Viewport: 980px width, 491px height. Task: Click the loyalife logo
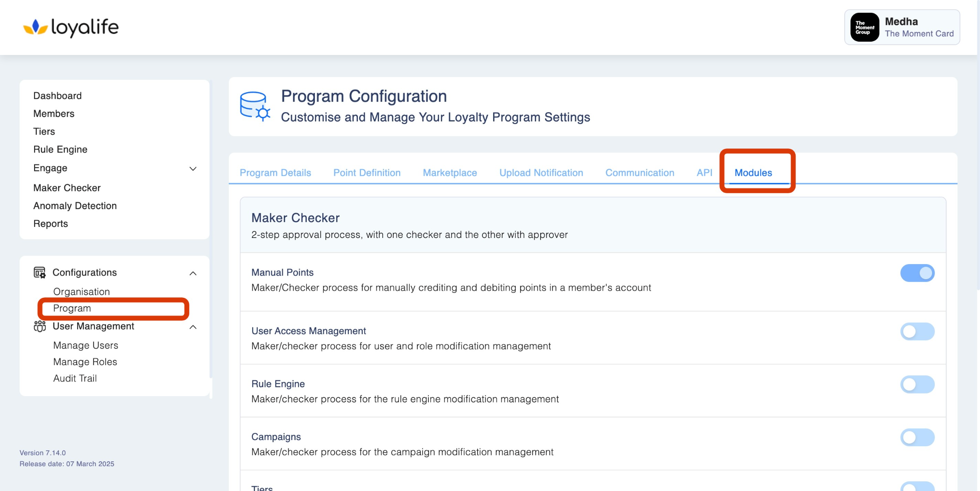(71, 27)
